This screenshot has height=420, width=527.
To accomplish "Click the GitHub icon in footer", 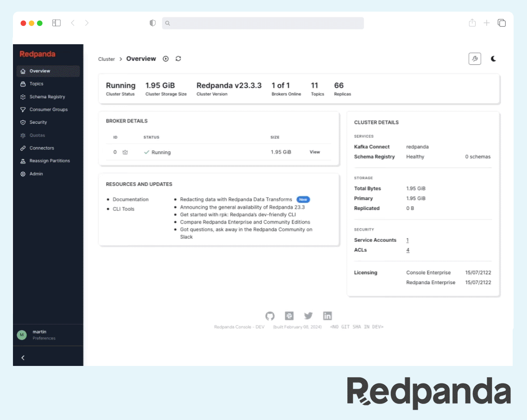I will point(270,316).
